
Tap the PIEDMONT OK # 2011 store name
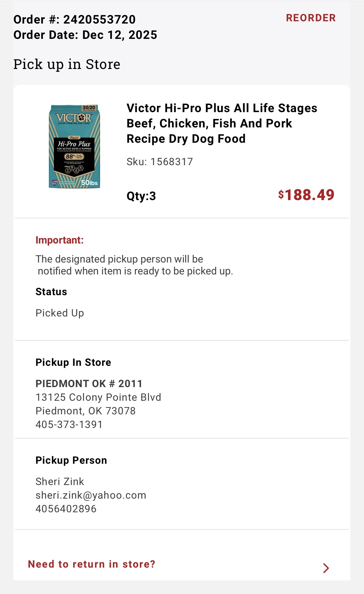(89, 383)
